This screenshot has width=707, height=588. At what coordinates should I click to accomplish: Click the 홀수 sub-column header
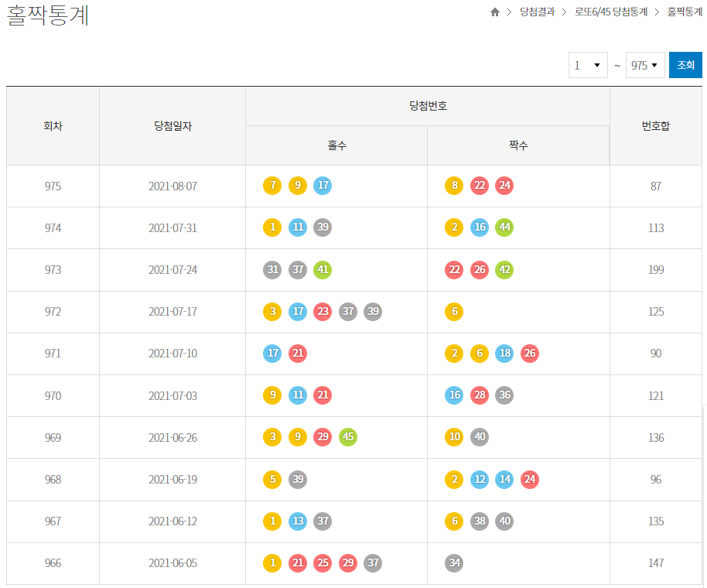click(336, 145)
